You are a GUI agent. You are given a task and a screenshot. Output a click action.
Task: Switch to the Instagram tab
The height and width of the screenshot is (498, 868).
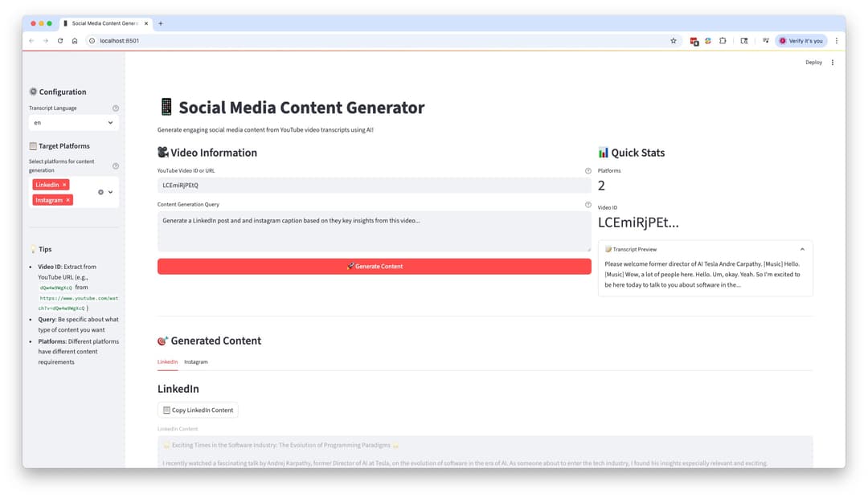point(195,362)
